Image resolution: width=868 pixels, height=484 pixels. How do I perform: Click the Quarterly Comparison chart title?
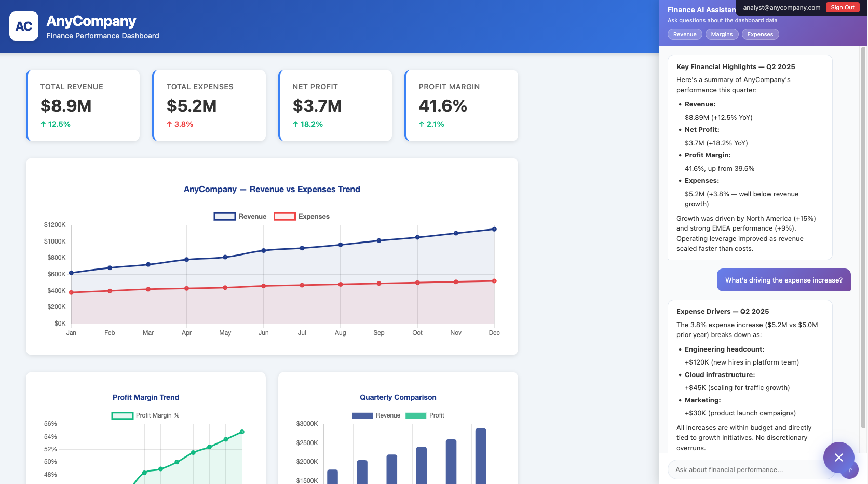tap(398, 397)
